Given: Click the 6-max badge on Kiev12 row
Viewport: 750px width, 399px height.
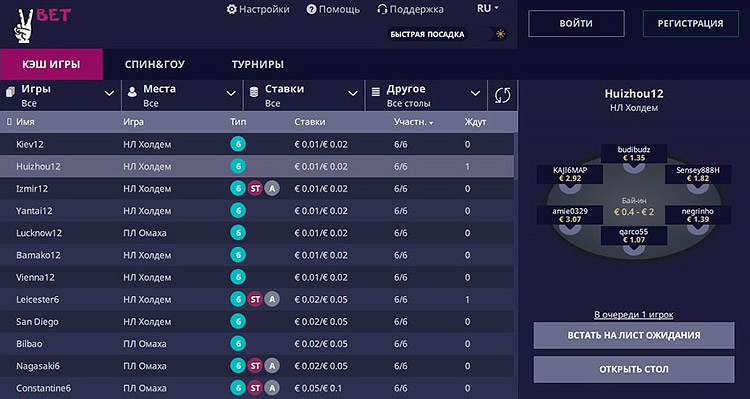Looking at the screenshot, I should click(x=238, y=144).
